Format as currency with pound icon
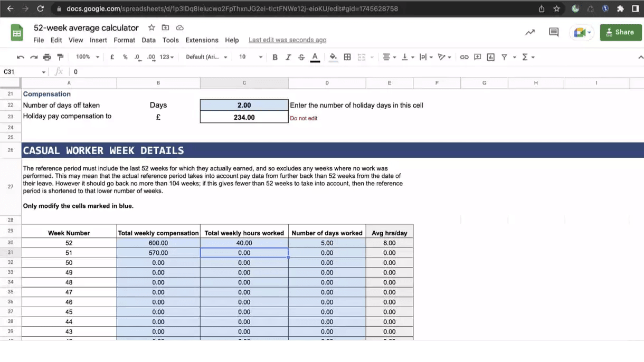This screenshot has height=362, width=644. tap(112, 57)
